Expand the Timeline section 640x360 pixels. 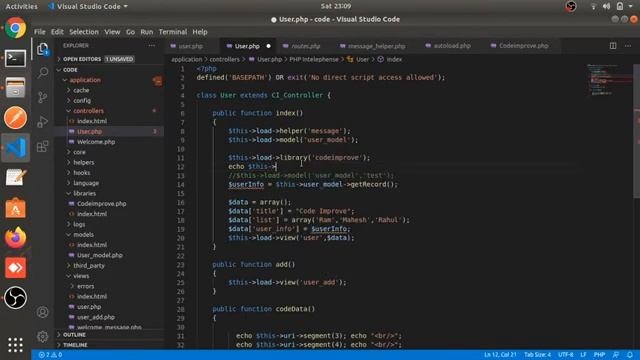[x=75, y=345]
